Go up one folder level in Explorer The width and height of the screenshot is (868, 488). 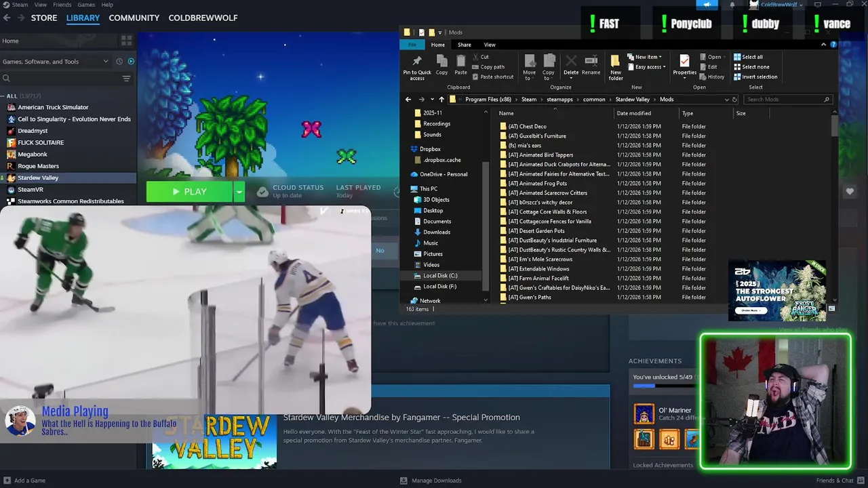(x=441, y=100)
